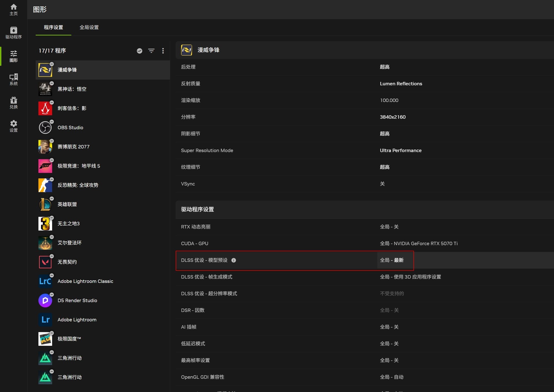The width and height of the screenshot is (554, 392).
Task: Select the Adobe Lightroom Classic Lrc icon
Action: [x=45, y=281]
